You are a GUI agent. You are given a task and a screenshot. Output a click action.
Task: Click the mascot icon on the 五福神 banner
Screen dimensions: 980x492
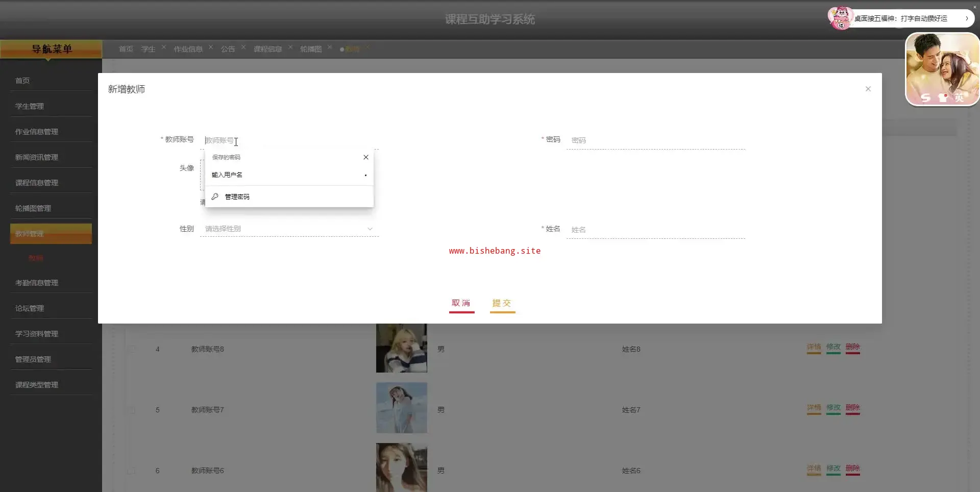[840, 18]
